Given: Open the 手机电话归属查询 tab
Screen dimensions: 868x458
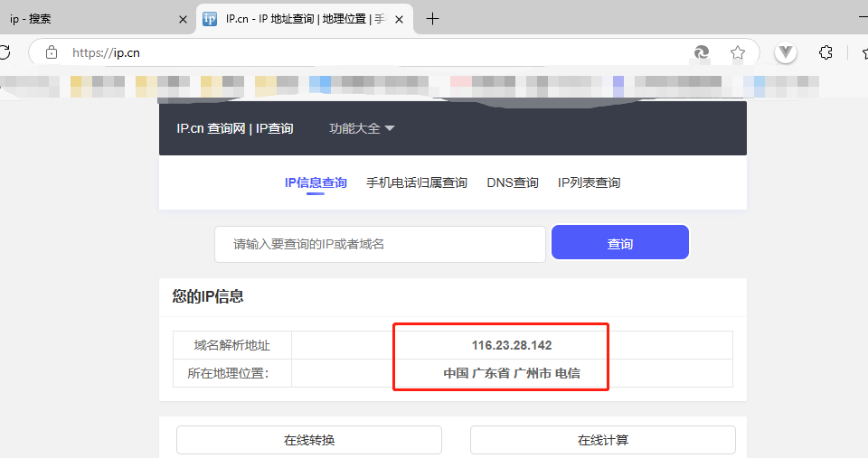Looking at the screenshot, I should (x=417, y=182).
